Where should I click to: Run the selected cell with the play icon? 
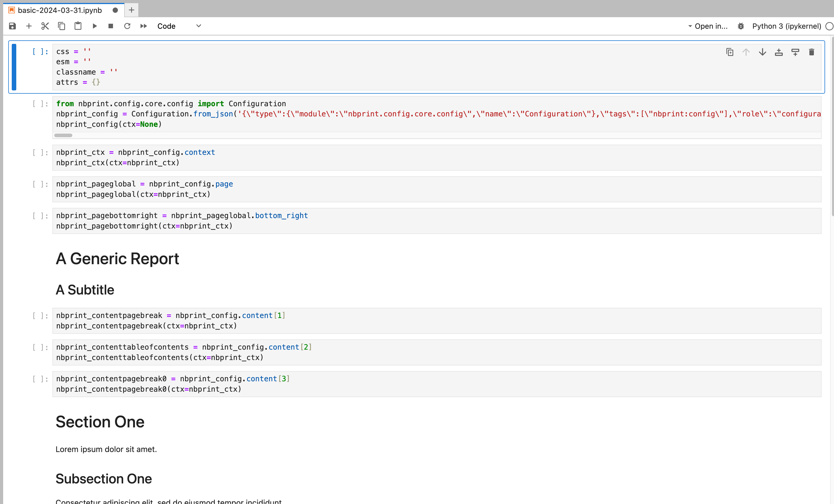pos(94,26)
